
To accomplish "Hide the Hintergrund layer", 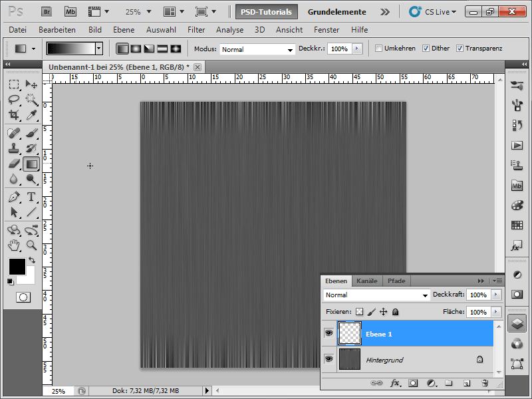I will 329,358.
